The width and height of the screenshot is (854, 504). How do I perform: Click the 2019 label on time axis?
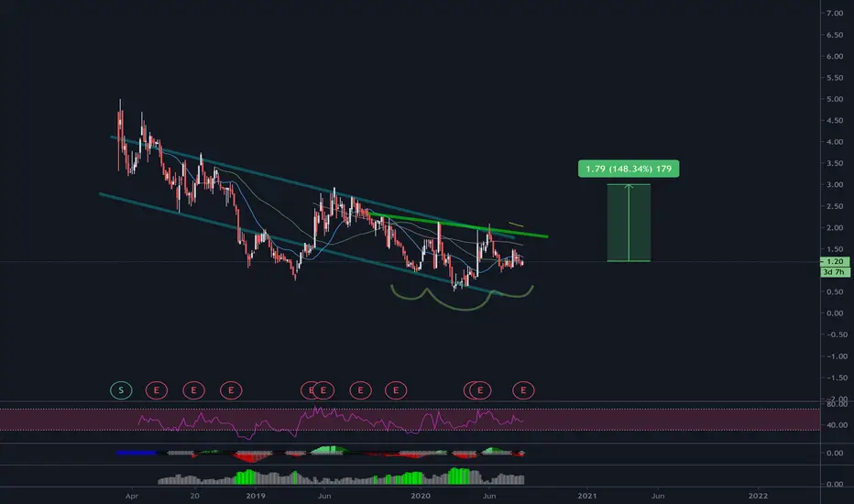point(256,496)
